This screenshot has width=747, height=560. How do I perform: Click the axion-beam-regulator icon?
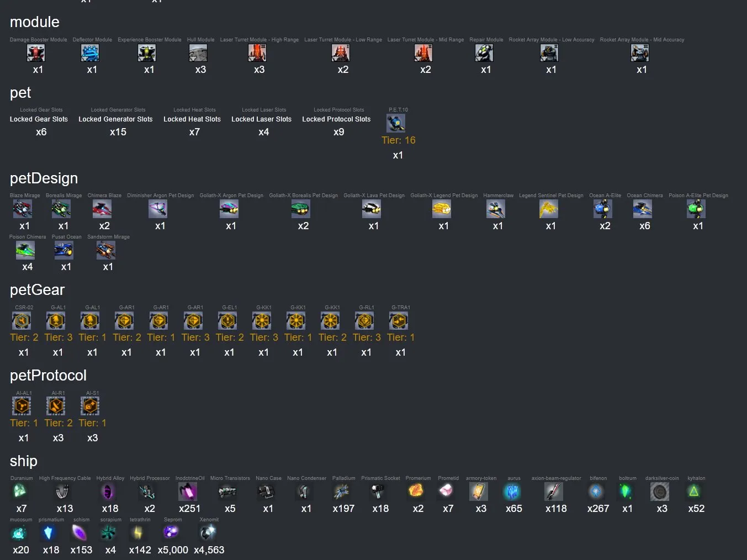tap(554, 492)
